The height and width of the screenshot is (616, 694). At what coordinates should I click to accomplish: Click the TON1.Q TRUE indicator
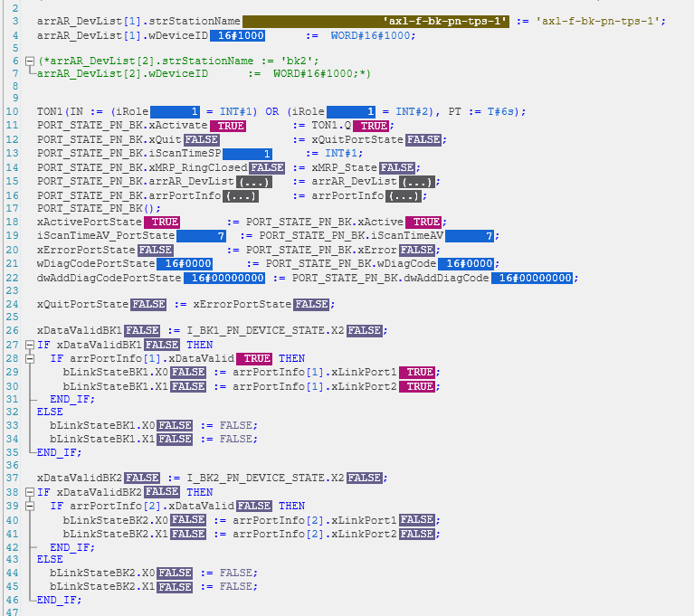pyautogui.click(x=371, y=126)
